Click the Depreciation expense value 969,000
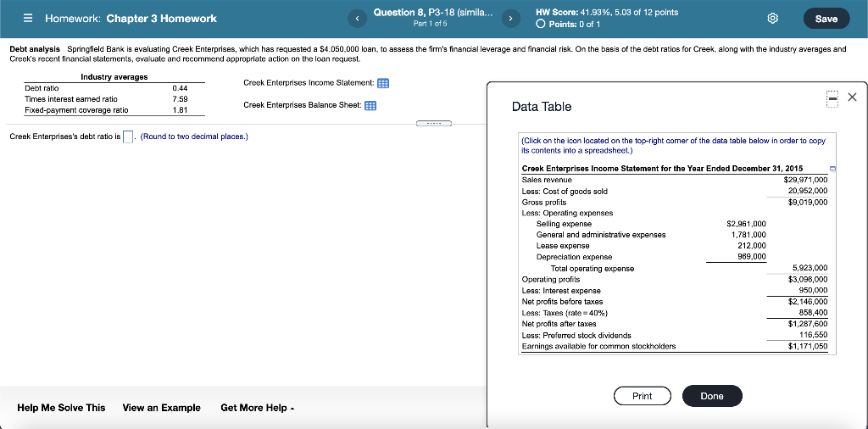This screenshot has width=868, height=429. pyautogui.click(x=753, y=257)
